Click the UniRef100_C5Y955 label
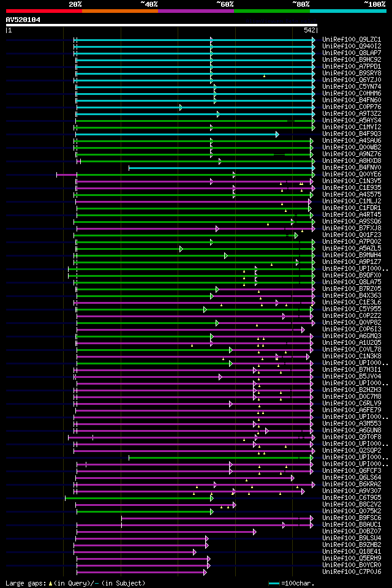 [x=352, y=309]
